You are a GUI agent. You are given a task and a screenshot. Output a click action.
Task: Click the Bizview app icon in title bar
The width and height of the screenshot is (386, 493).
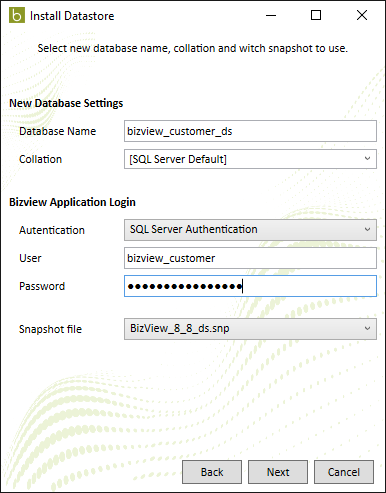coord(17,15)
